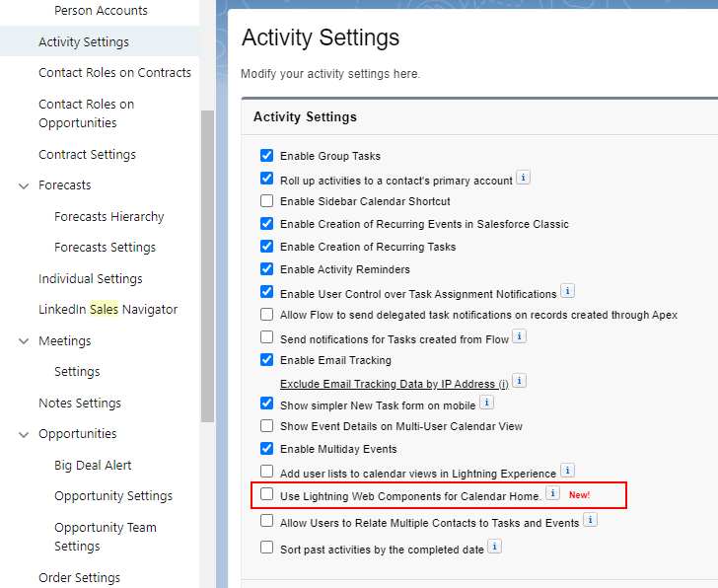Open LinkedIn Sales Navigator settings
Screen dimensions: 718x588
[x=108, y=310]
